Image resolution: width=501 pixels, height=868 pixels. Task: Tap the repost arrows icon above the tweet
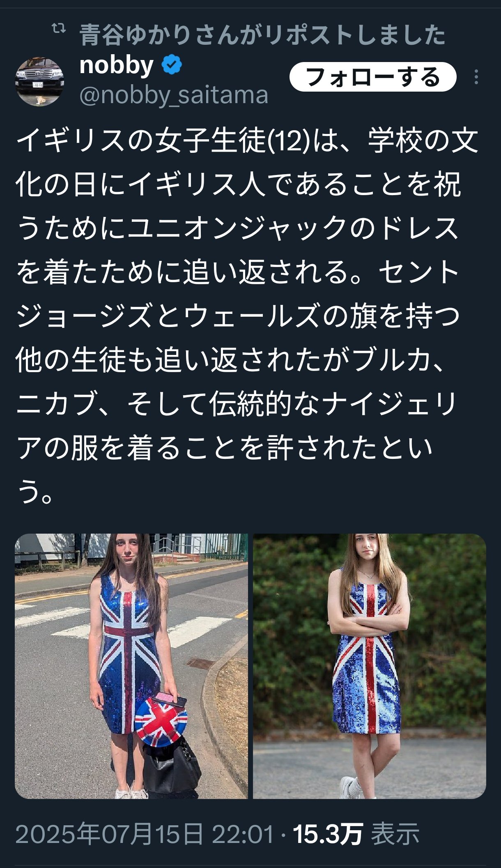click(59, 29)
